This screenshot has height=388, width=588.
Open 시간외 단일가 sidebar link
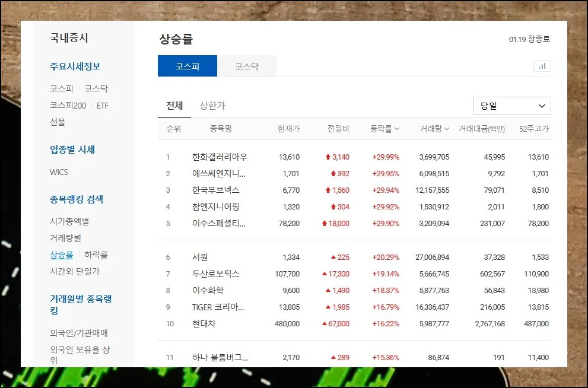75,271
